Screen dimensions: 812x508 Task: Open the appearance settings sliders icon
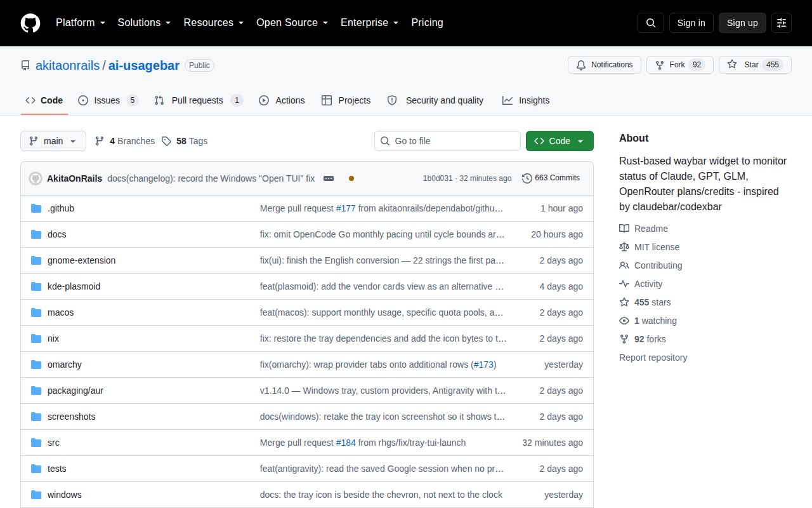782,23
